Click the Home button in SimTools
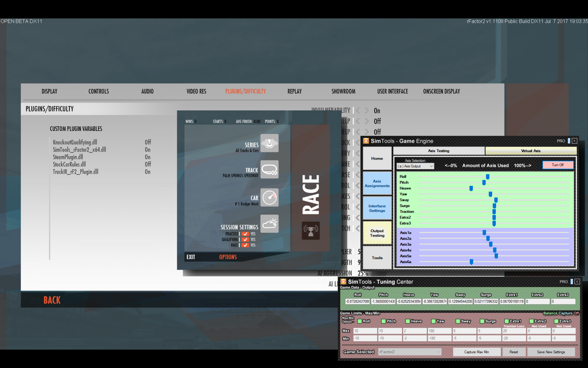588x368 pixels. coord(377,159)
